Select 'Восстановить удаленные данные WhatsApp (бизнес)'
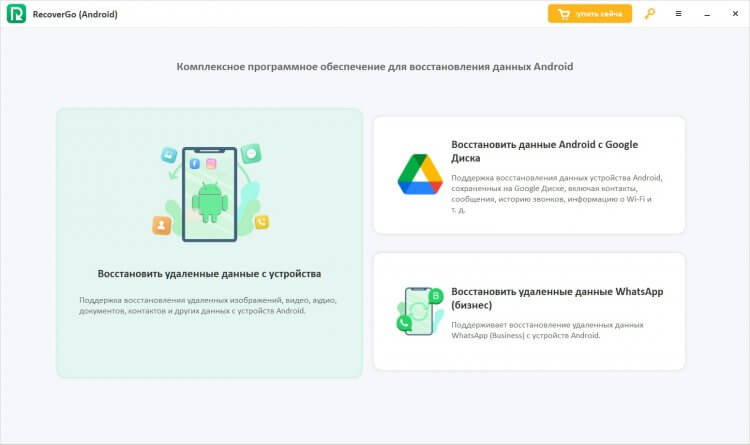Image resolution: width=750 pixels, height=445 pixels. (x=557, y=298)
